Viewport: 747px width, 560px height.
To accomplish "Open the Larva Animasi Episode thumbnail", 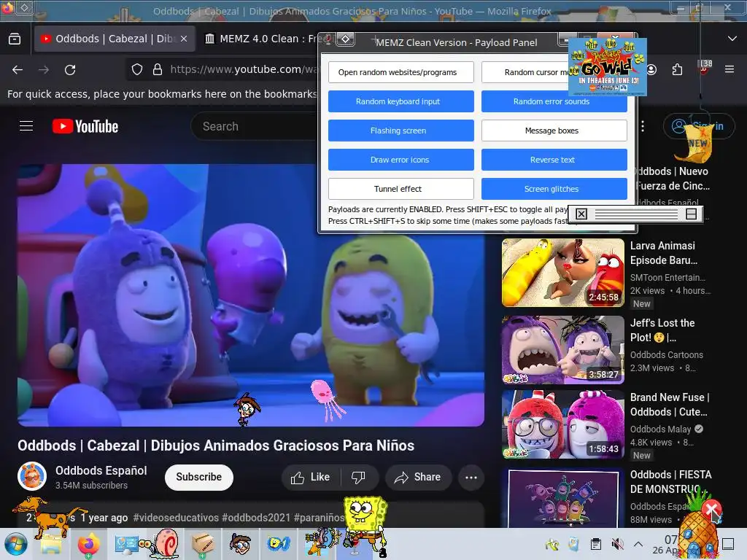I will (562, 273).
